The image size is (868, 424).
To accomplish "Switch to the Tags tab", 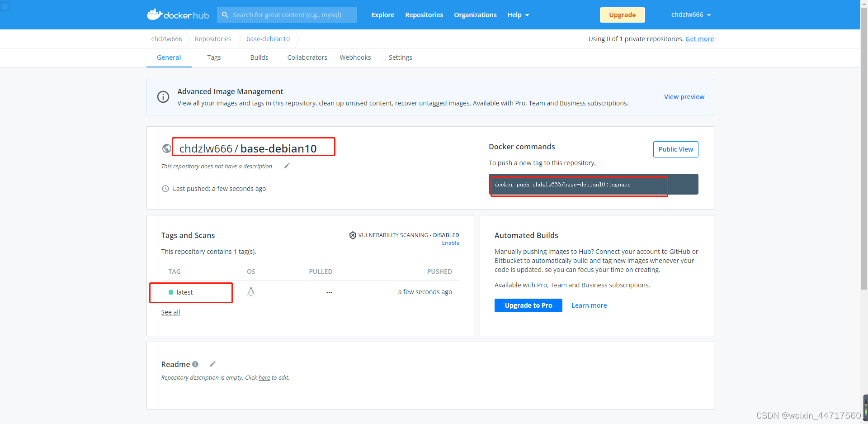I will click(x=214, y=57).
